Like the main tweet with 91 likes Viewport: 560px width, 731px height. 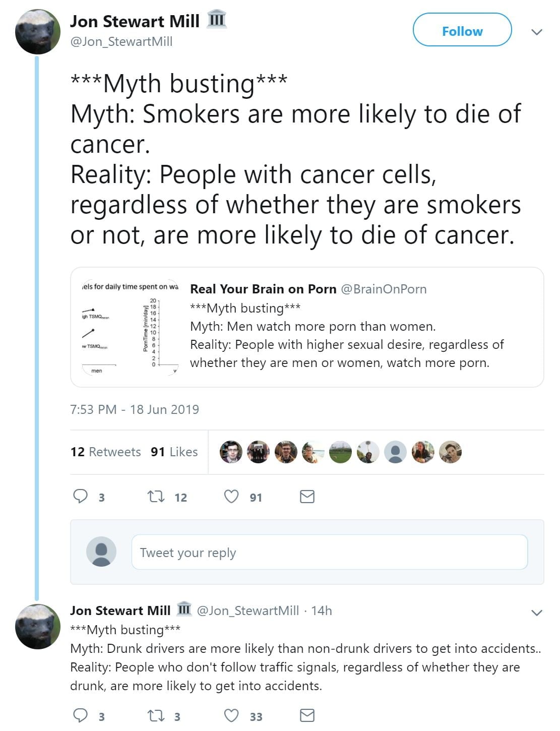pyautogui.click(x=231, y=497)
